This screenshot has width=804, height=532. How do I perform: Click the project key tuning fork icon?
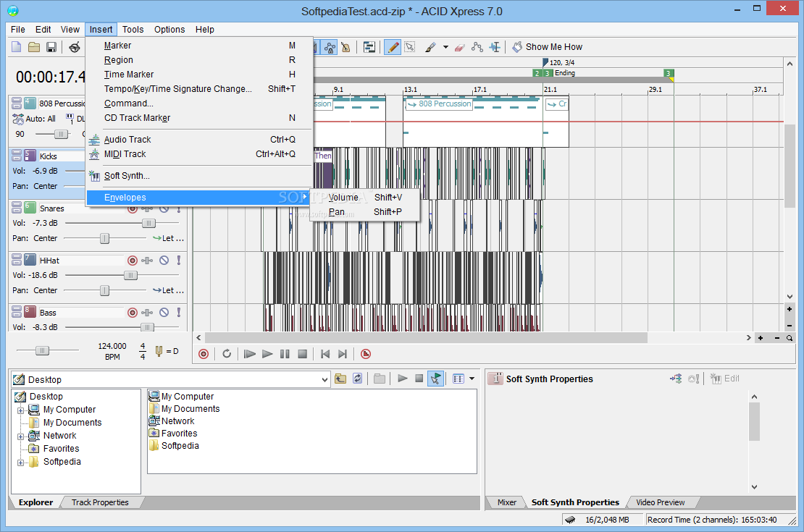click(159, 351)
